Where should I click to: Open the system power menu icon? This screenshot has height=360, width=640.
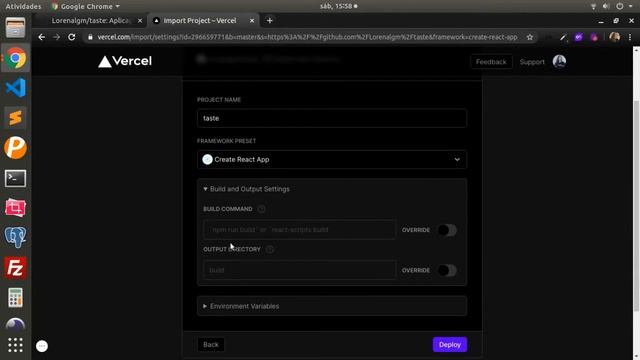tap(620, 6)
